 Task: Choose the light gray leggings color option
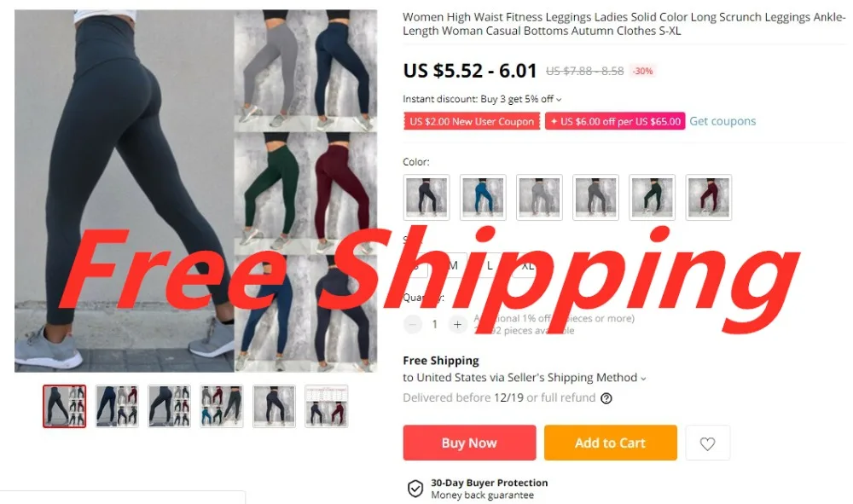tap(539, 197)
